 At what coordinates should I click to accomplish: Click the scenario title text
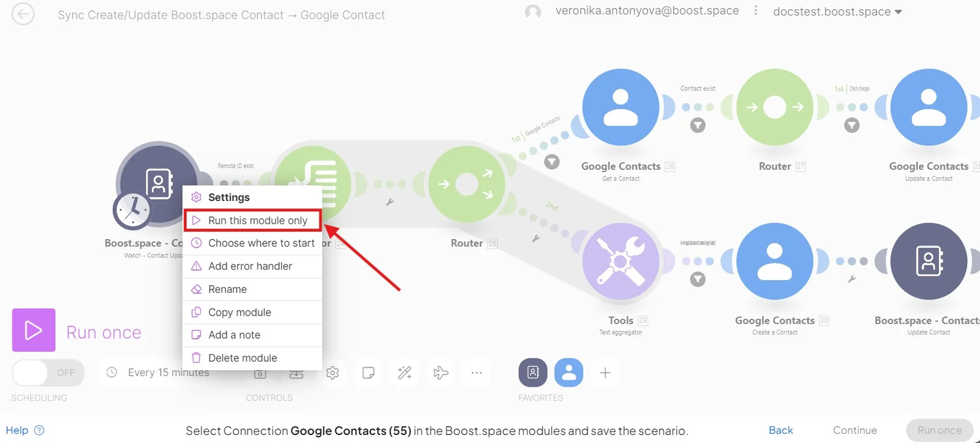point(221,15)
